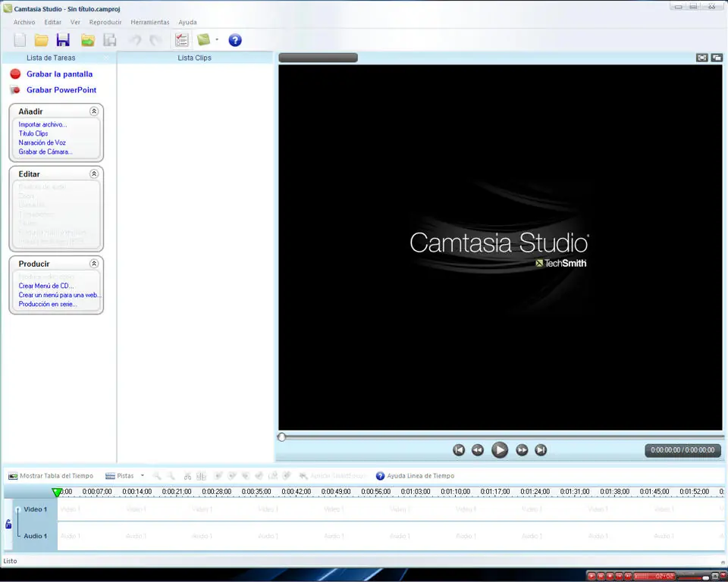728x582 pixels.
Task: Jump to end with skip-forward button
Action: coord(541,449)
